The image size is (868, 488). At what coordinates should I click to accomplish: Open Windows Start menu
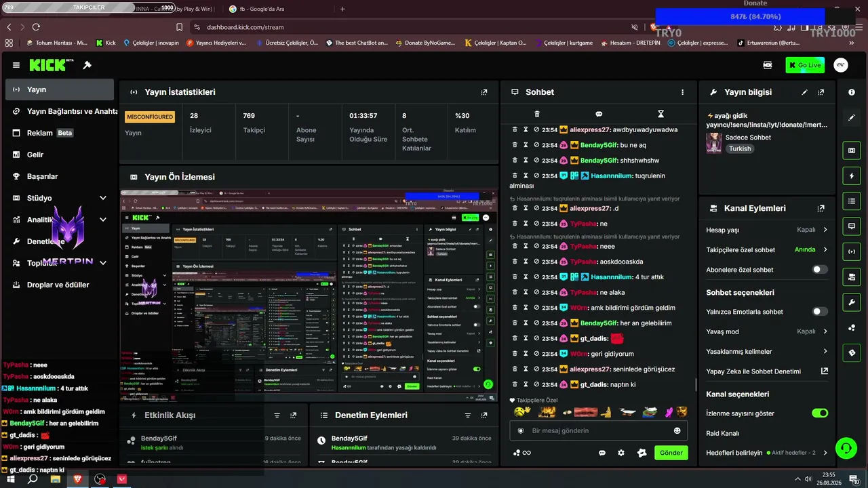pyautogui.click(x=11, y=479)
